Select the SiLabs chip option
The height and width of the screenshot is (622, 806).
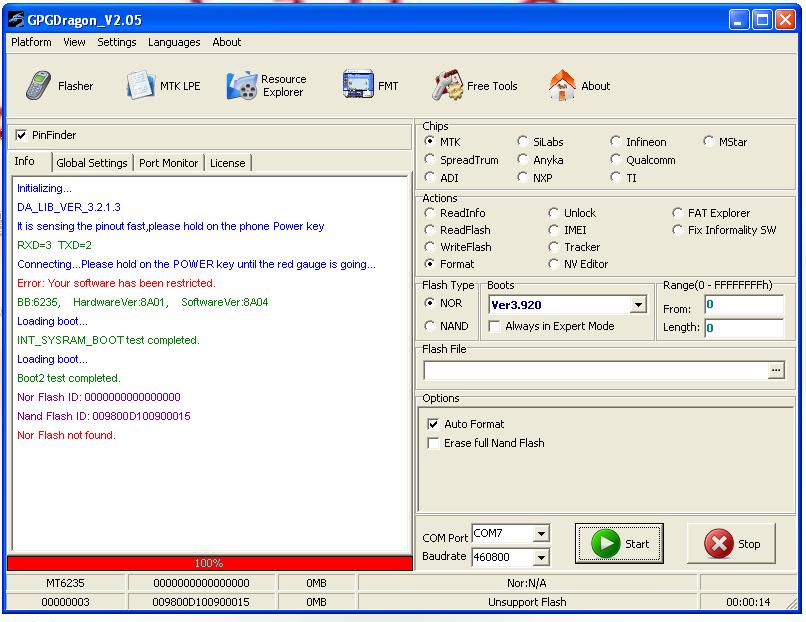pos(522,141)
